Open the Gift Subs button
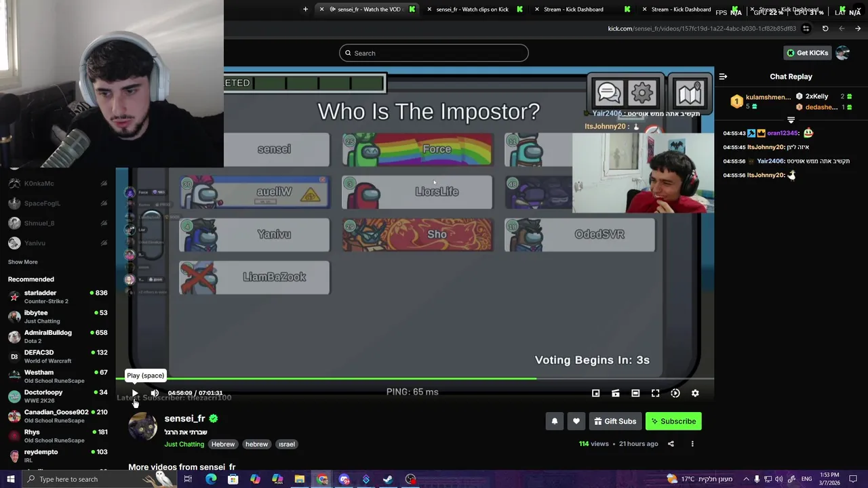The image size is (868, 488). pyautogui.click(x=615, y=421)
